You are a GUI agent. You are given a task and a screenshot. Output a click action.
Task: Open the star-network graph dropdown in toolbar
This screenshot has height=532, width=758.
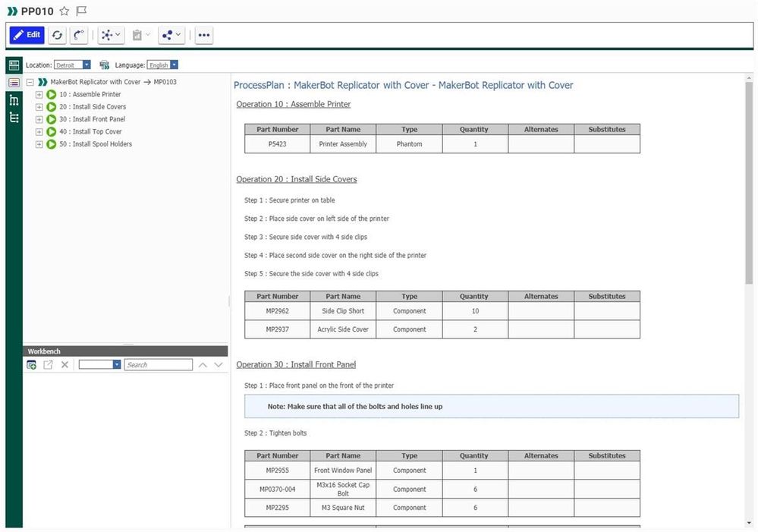[111, 35]
